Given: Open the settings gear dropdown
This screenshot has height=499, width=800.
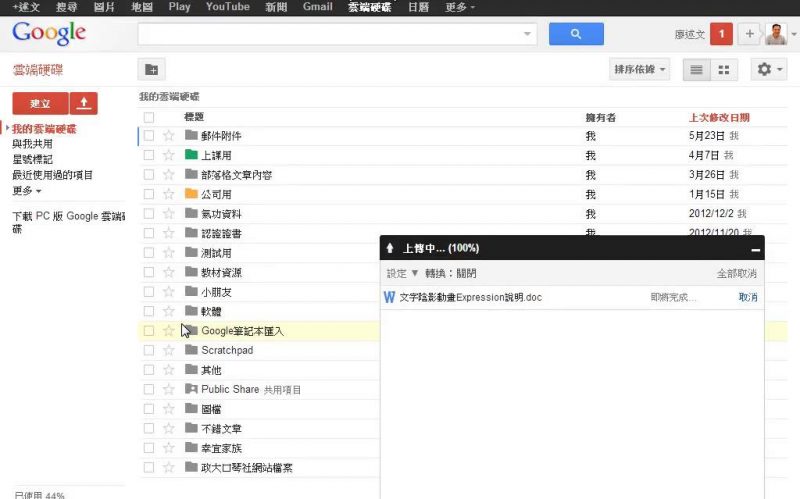Looking at the screenshot, I should point(768,70).
